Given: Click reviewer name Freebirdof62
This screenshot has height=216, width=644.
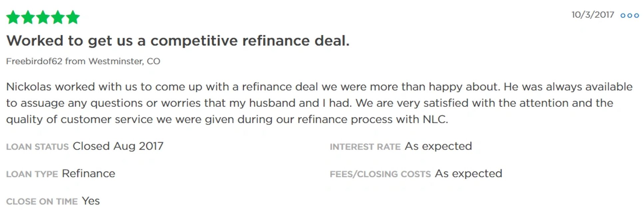Looking at the screenshot, I should 34,61.
